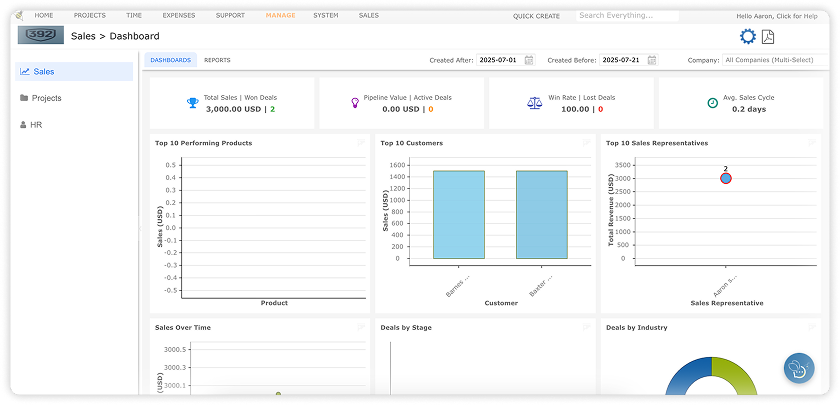Open the chat assistant floating button
Viewport: 840px width, 405px height.
pyautogui.click(x=799, y=368)
